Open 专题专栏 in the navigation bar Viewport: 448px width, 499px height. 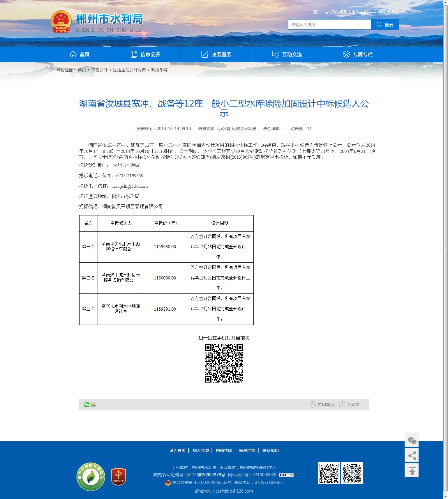[358, 54]
